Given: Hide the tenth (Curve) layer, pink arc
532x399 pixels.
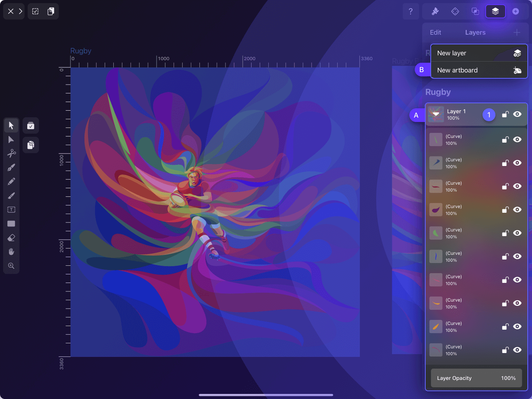Looking at the screenshot, I should tap(517, 350).
